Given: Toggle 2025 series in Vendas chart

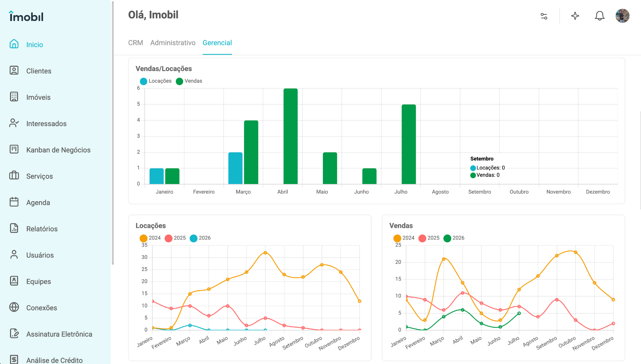Looking at the screenshot, I should (x=429, y=238).
